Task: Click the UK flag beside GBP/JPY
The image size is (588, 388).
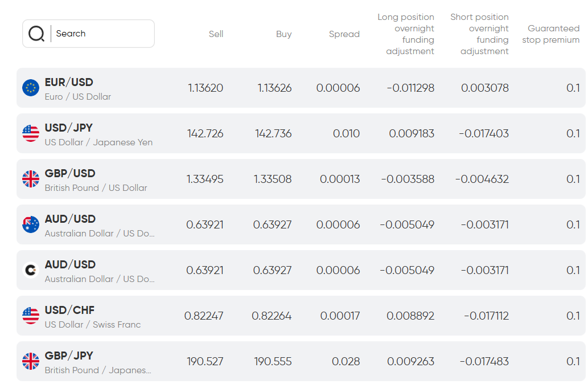Action: (31, 361)
